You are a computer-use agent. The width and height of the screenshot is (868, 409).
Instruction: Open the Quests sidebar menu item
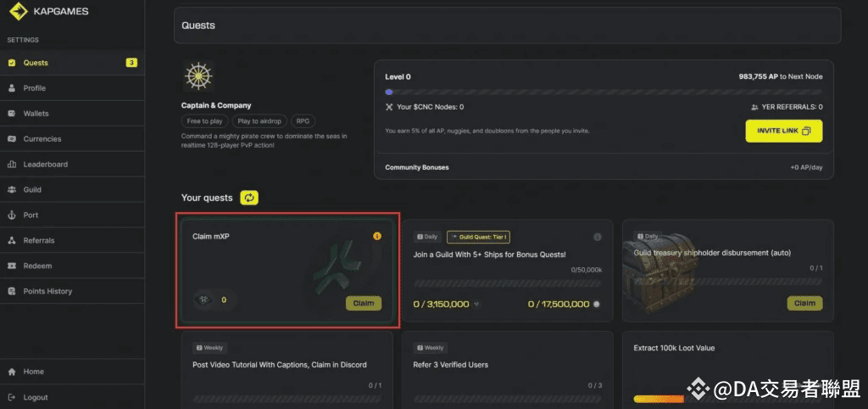(72, 63)
